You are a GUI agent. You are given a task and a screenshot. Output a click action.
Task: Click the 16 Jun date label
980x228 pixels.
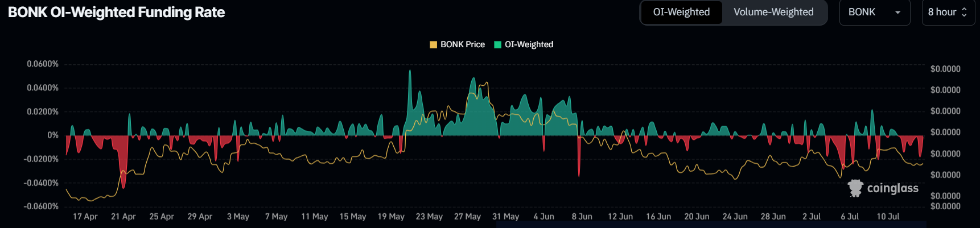[658, 217]
